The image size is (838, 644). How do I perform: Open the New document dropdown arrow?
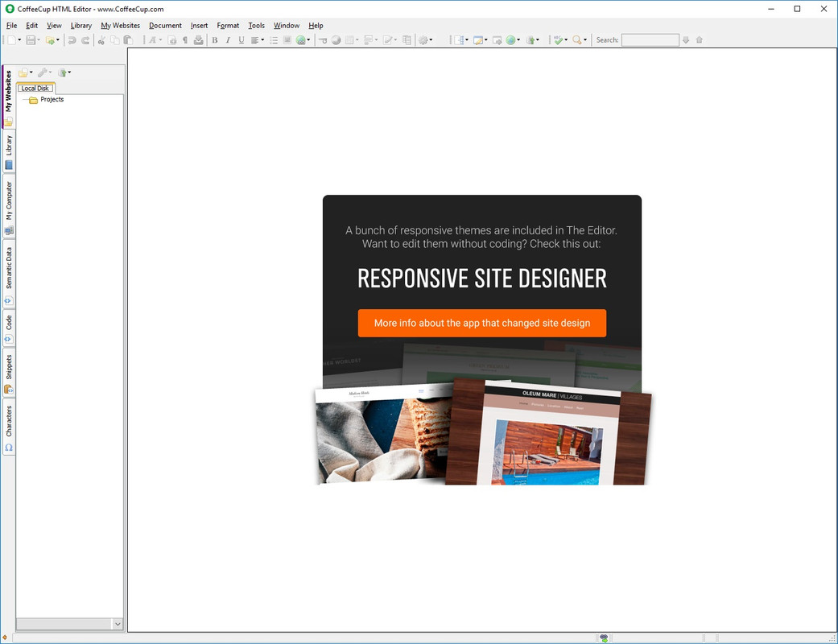[x=20, y=40]
